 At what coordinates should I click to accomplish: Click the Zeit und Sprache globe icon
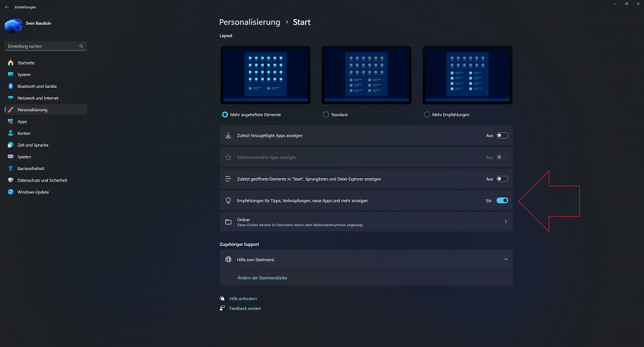11,145
